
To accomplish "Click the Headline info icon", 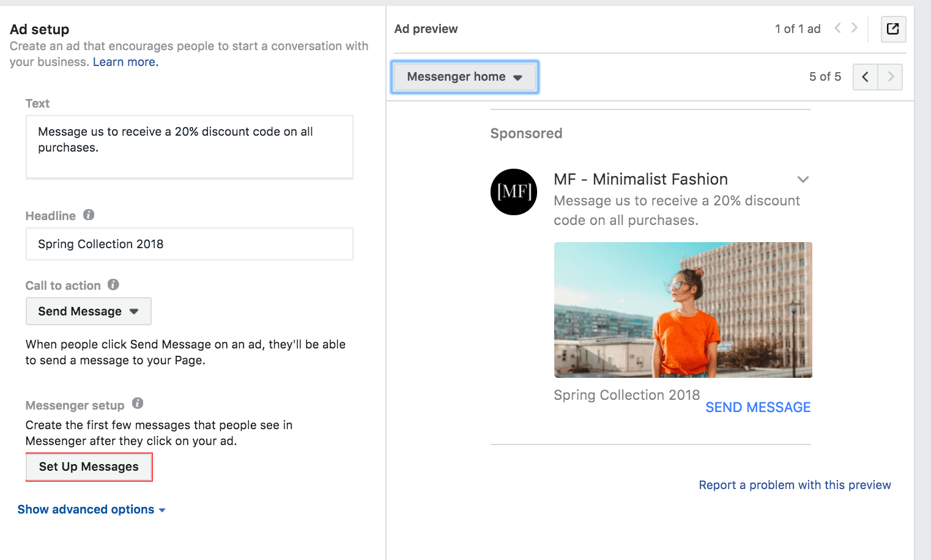I will 89,215.
